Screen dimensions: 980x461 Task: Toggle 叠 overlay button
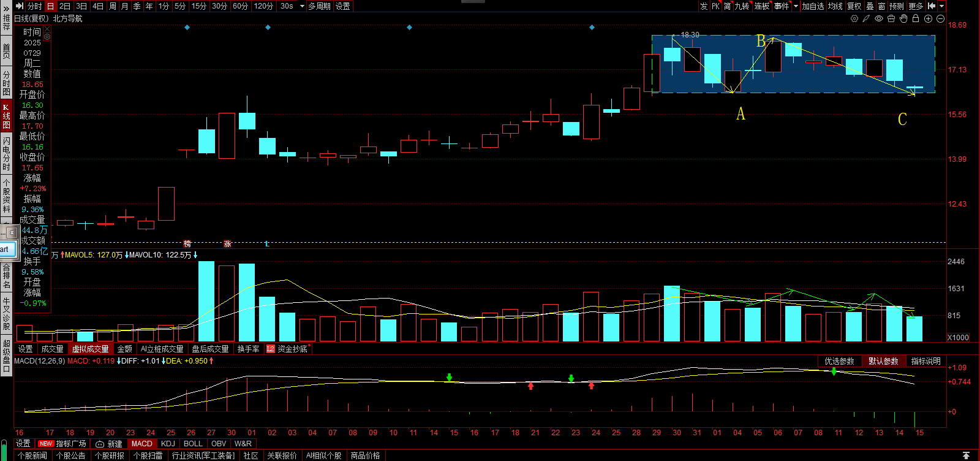(870, 6)
